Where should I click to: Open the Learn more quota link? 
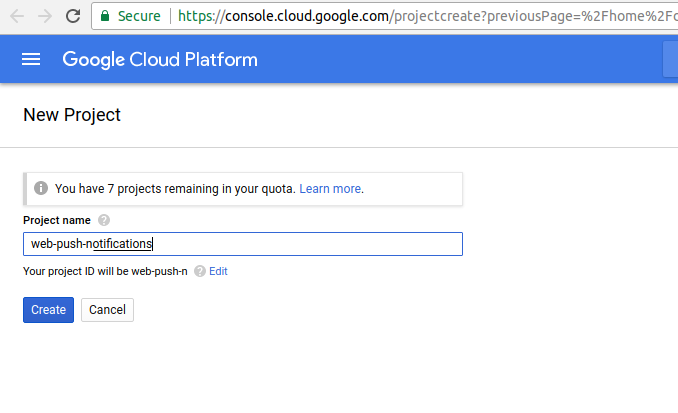pyautogui.click(x=330, y=188)
